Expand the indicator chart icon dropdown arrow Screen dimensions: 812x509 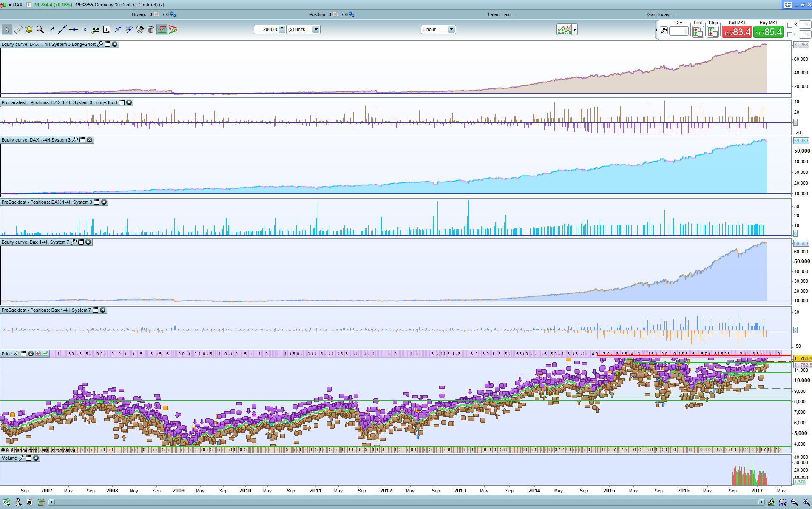[x=575, y=29]
